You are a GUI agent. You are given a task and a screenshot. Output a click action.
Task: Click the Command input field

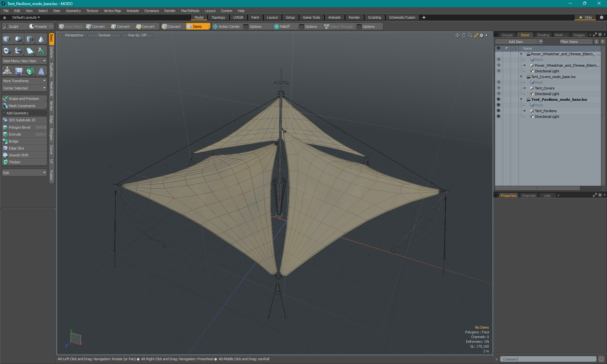548,359
